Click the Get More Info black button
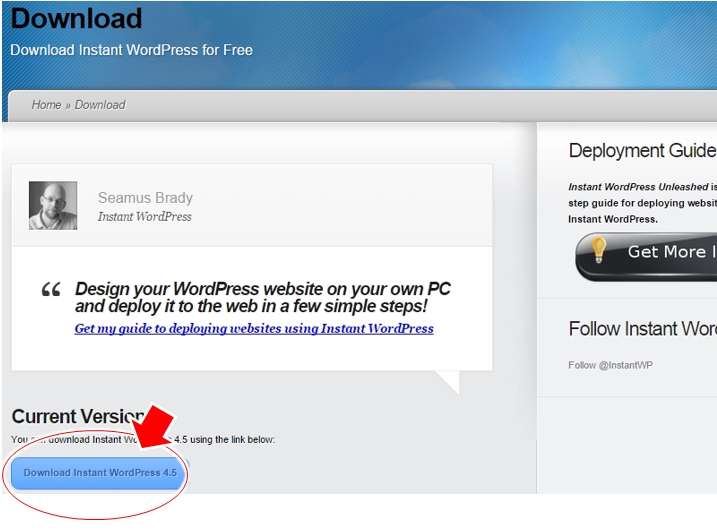This screenshot has height=532, width=717. 646,256
